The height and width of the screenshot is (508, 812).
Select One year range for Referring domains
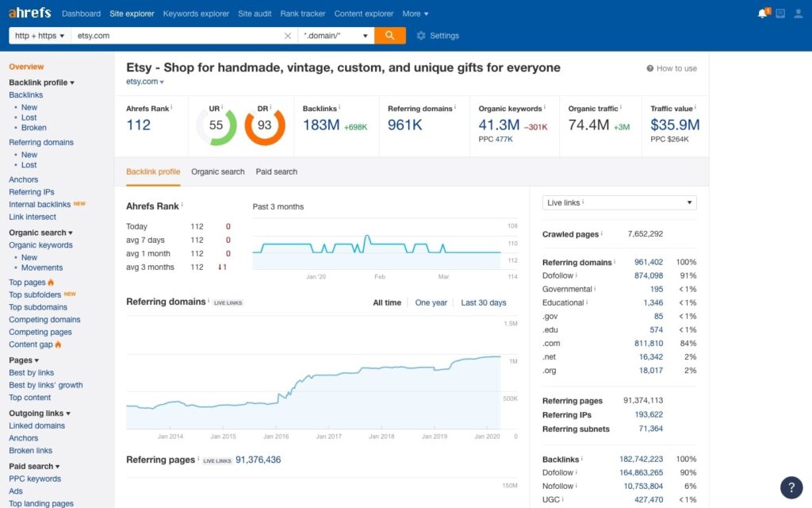(431, 302)
